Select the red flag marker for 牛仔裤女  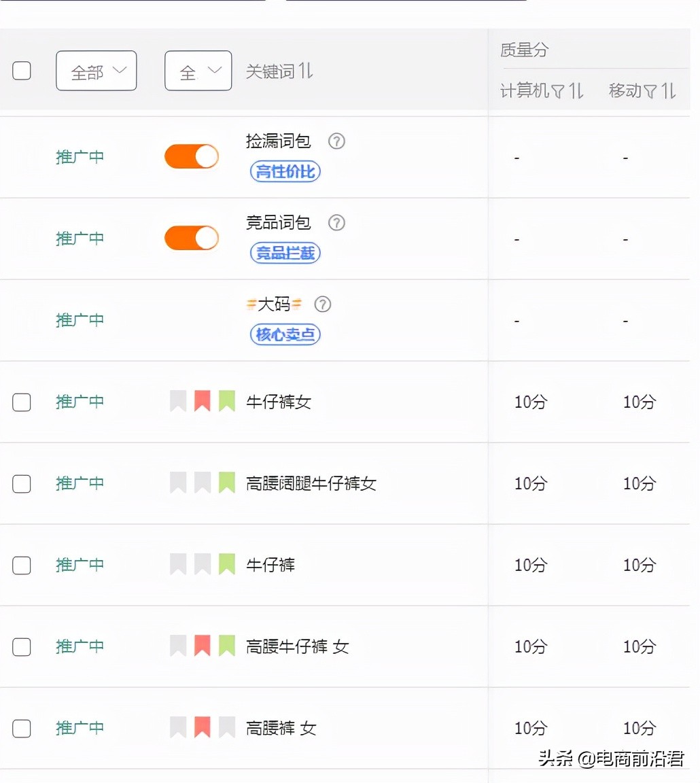pyautogui.click(x=202, y=400)
